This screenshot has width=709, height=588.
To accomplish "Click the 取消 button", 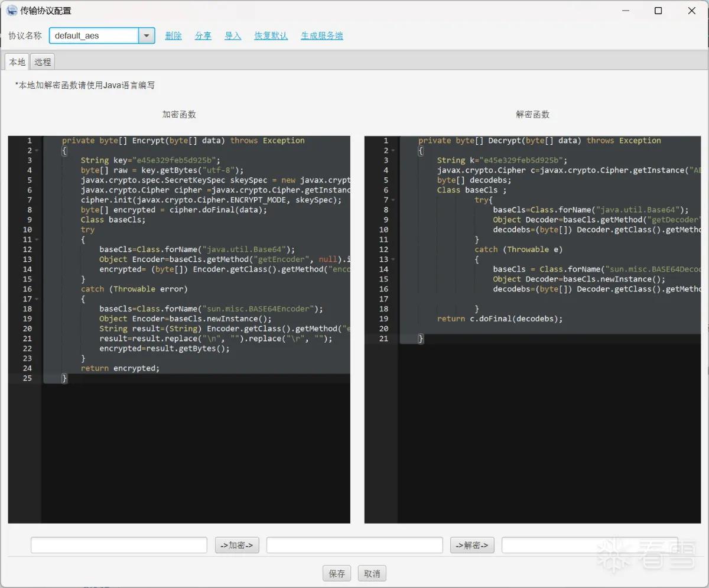I will click(x=372, y=573).
